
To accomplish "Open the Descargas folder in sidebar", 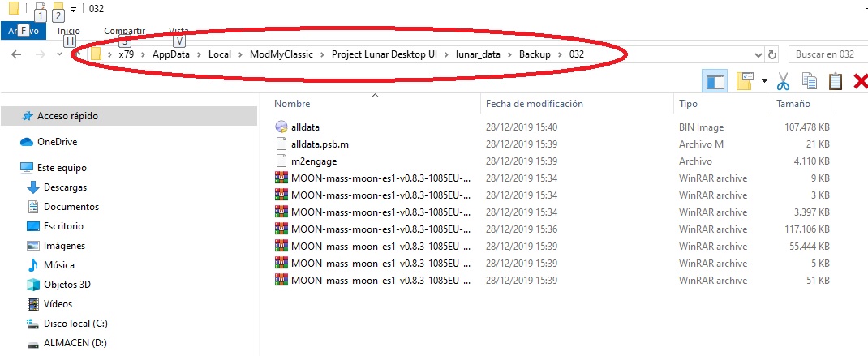I will tap(66, 187).
